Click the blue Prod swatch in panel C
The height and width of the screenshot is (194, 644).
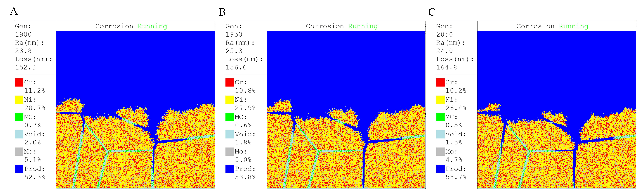pos(440,169)
